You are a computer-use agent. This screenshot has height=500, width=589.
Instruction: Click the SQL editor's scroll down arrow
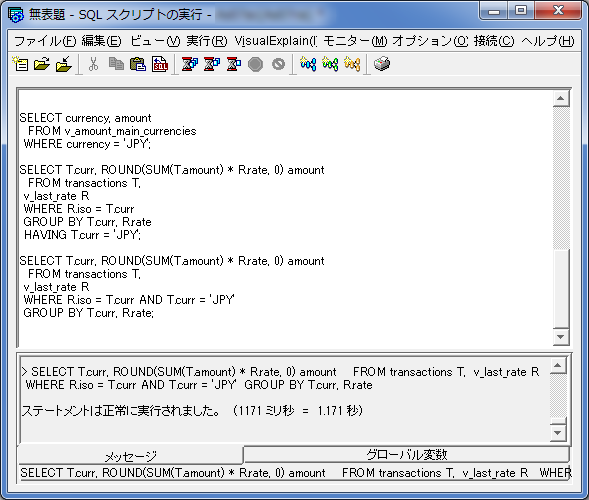point(561,337)
